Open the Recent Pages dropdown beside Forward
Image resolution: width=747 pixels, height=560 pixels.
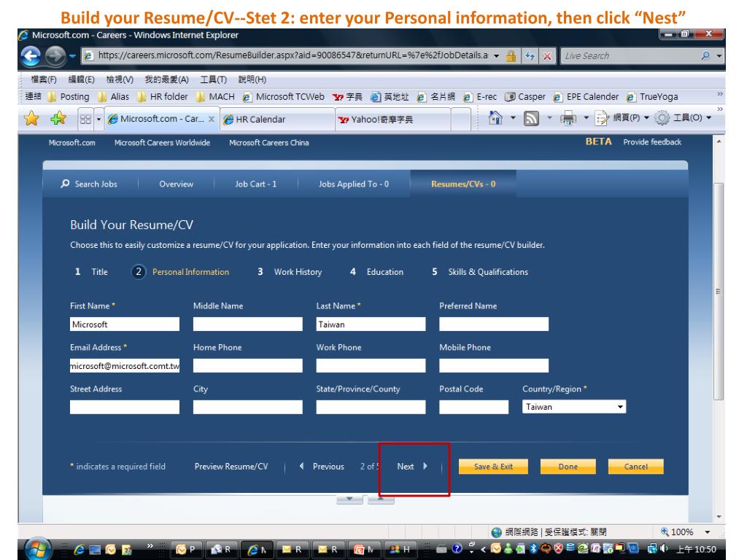pyautogui.click(x=72, y=56)
